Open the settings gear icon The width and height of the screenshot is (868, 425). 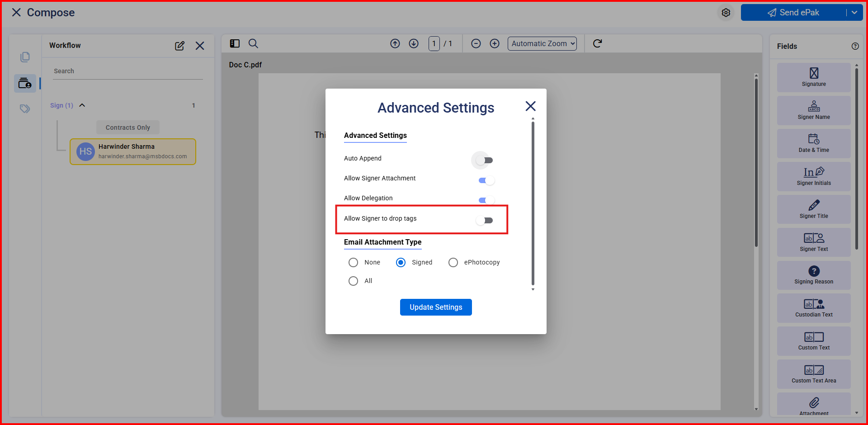point(726,13)
